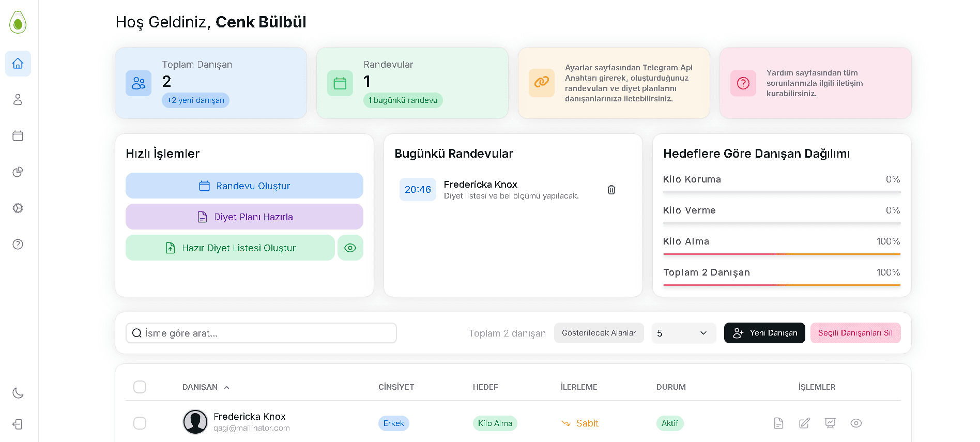Click the DURUM column header
The image size is (980, 442).
point(671,387)
